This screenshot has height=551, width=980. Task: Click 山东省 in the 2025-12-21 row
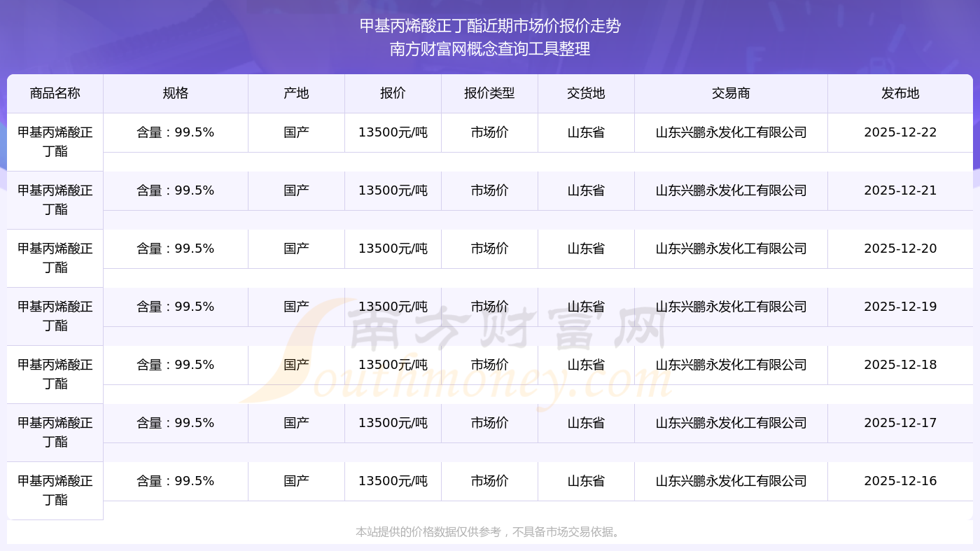[587, 190]
